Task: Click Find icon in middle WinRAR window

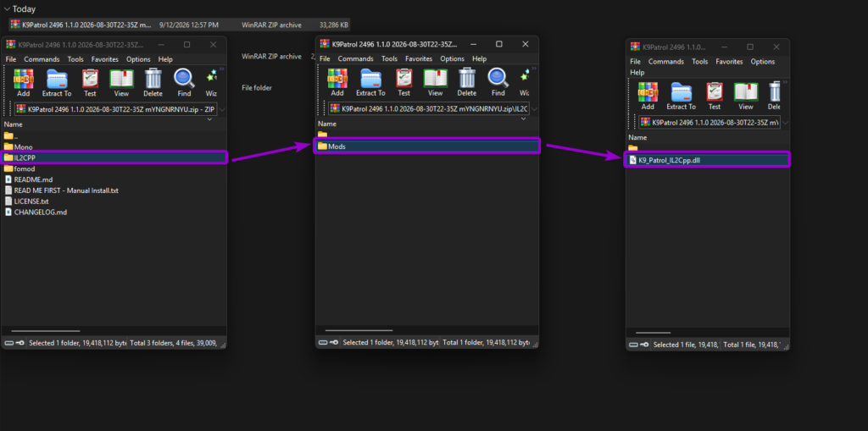Action: click(498, 82)
